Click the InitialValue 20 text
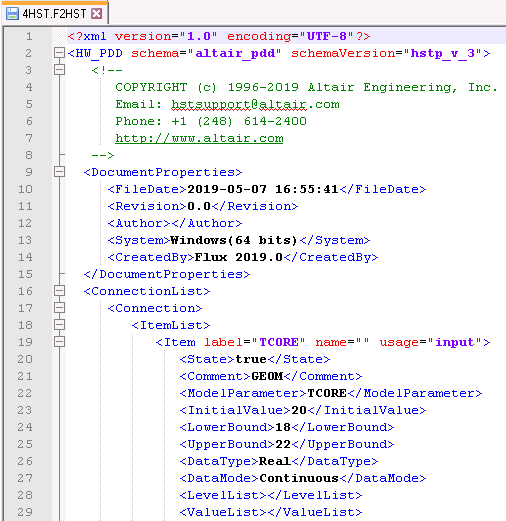The width and height of the screenshot is (506, 521). click(299, 410)
